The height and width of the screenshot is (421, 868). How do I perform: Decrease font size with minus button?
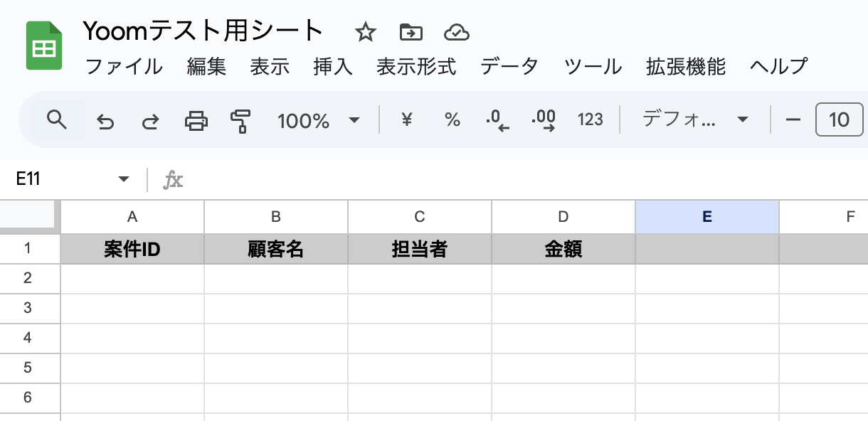tap(793, 120)
